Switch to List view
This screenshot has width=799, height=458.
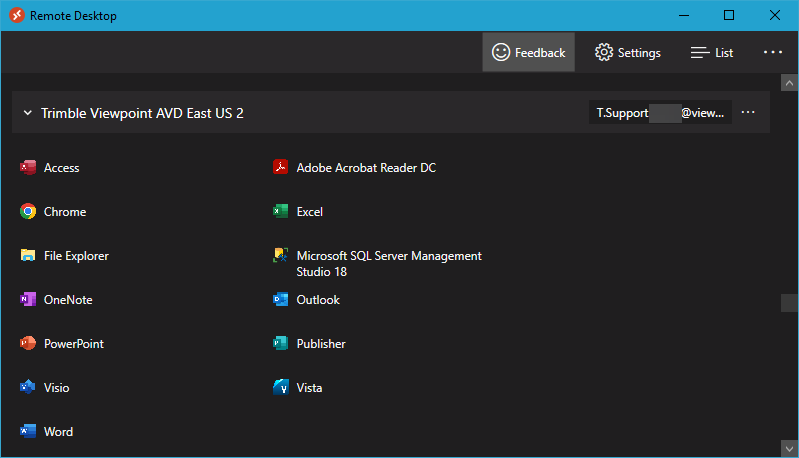pyautogui.click(x=711, y=52)
